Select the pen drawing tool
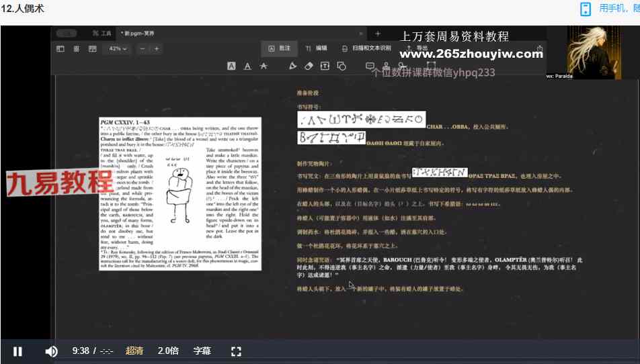This screenshot has height=364, width=640. [292, 66]
